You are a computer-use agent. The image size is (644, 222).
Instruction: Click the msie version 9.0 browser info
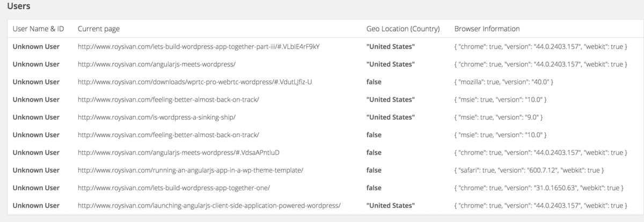[x=499, y=117]
